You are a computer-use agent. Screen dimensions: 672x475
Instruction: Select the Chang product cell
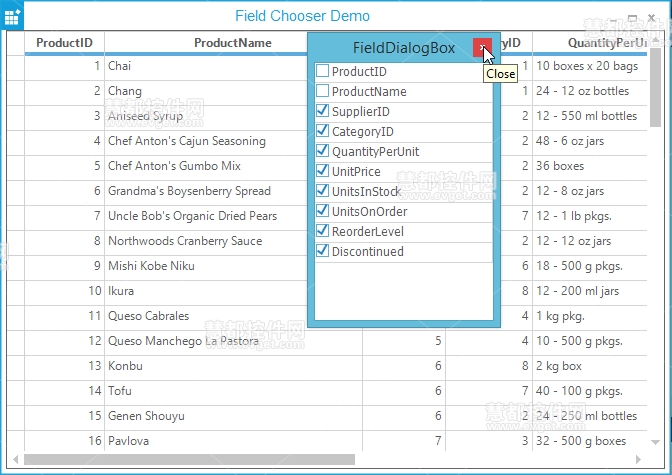click(x=206, y=91)
